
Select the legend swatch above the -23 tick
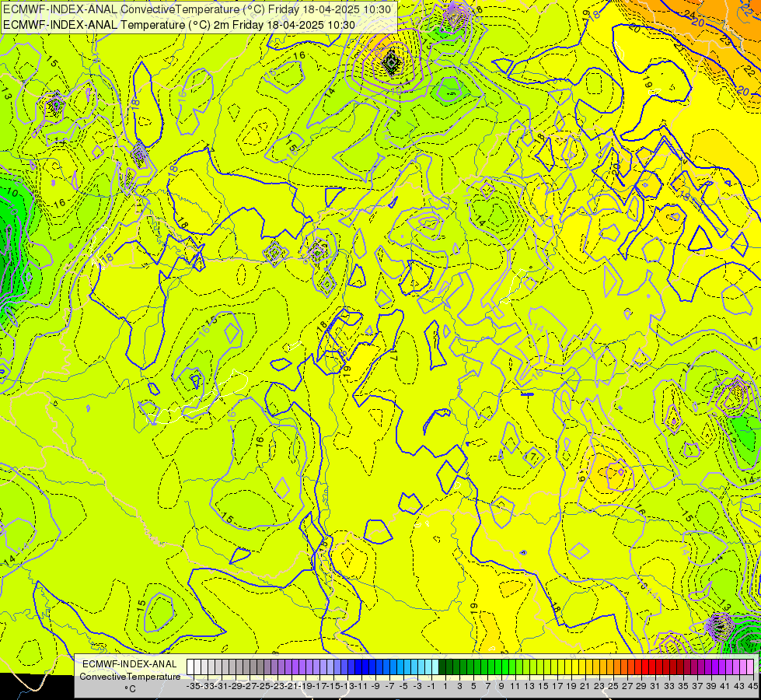(x=274, y=667)
